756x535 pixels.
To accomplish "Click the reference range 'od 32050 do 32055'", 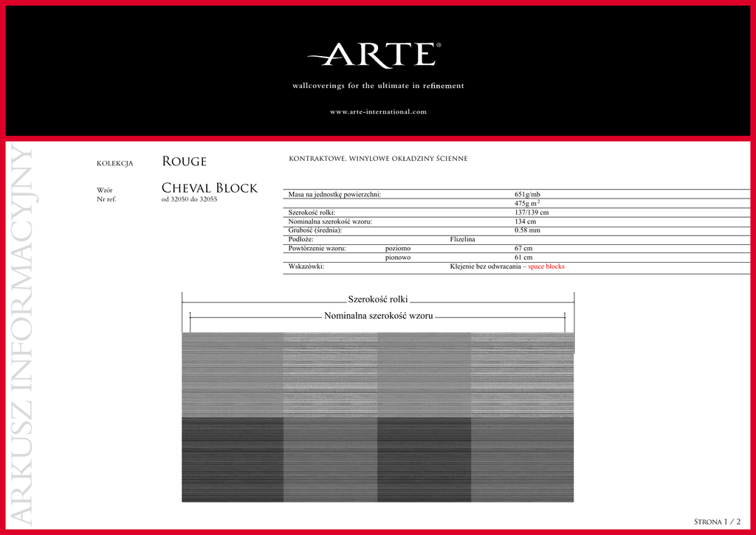I will click(x=189, y=199).
